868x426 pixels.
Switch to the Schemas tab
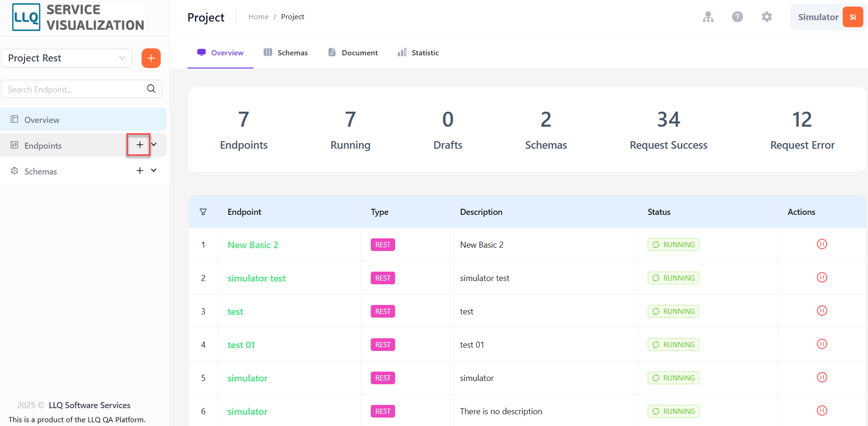(x=285, y=53)
